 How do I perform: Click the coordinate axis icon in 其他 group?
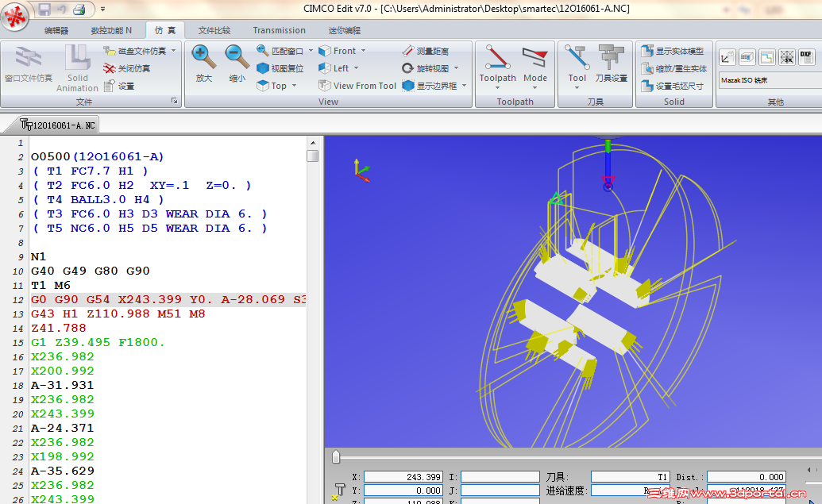727,57
